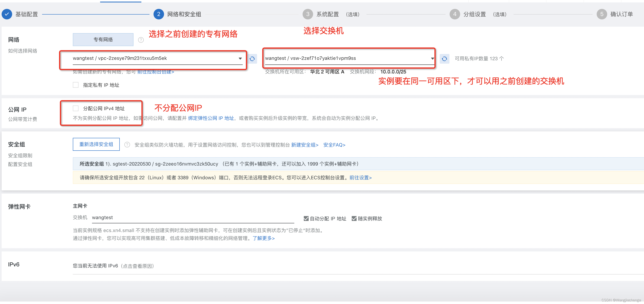This screenshot has width=644, height=304.
Task: Click the 公网带宽计费 help link
Action: pos(22,119)
